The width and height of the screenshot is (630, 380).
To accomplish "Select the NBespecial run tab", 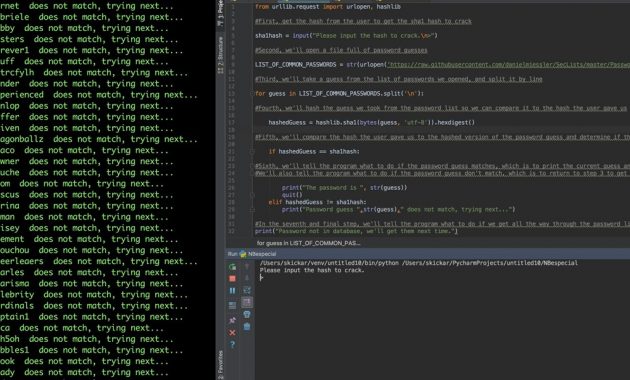I will click(x=258, y=254).
